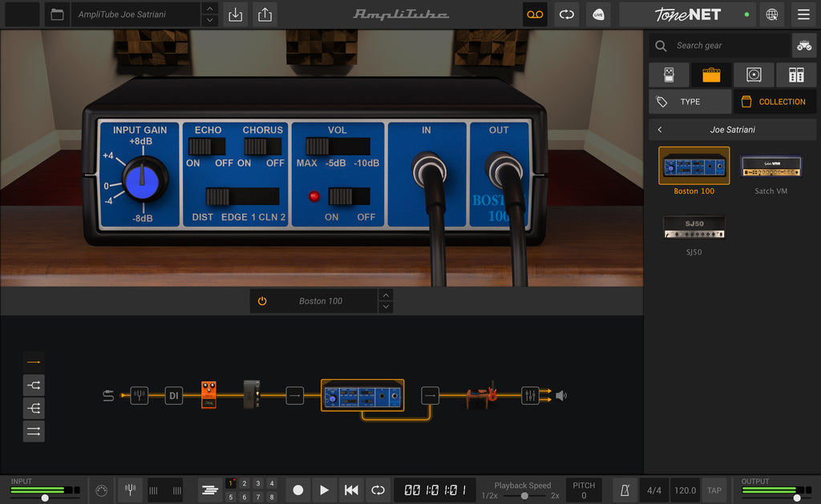Adjust the Playback Speed slider
This screenshot has width=821, height=504.
524,496
